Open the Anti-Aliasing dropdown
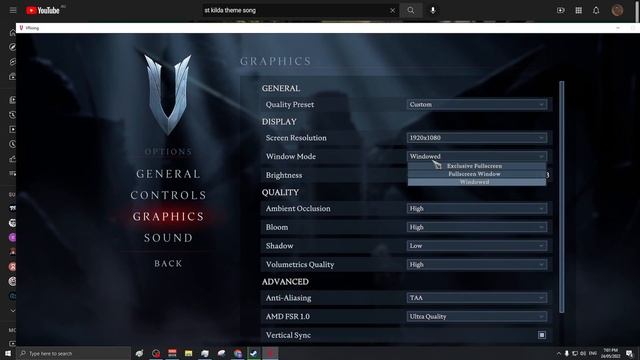Screen dimensions: 640x360 point(477,298)
